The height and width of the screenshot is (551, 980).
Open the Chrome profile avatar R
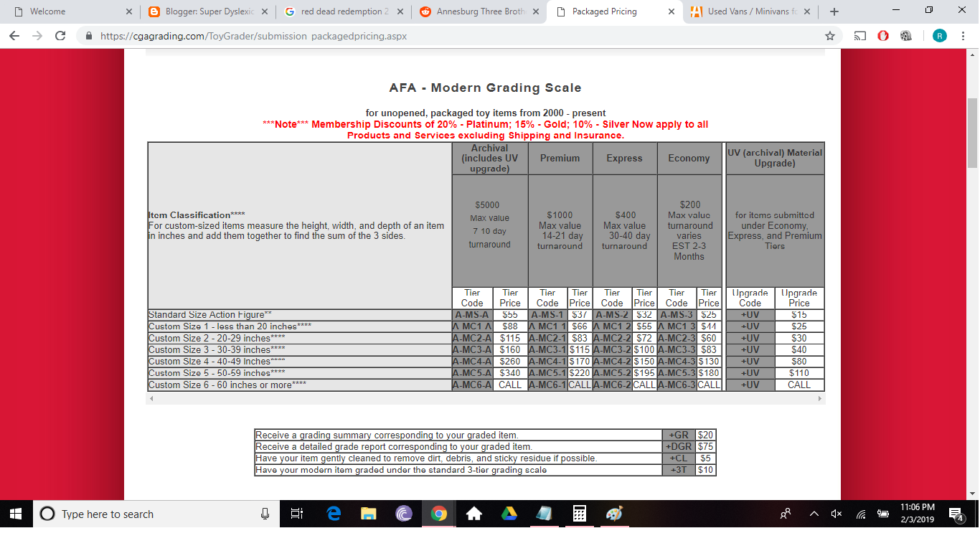tap(939, 36)
